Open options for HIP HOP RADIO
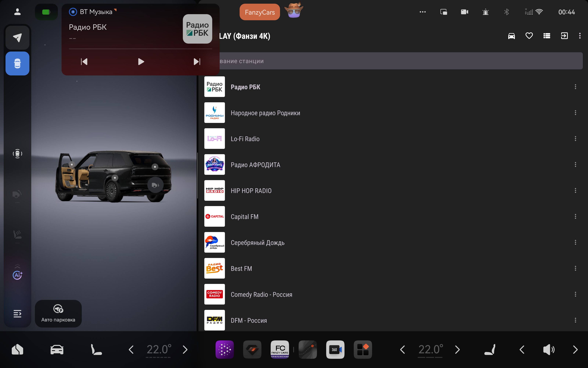The height and width of the screenshot is (368, 588). [575, 191]
